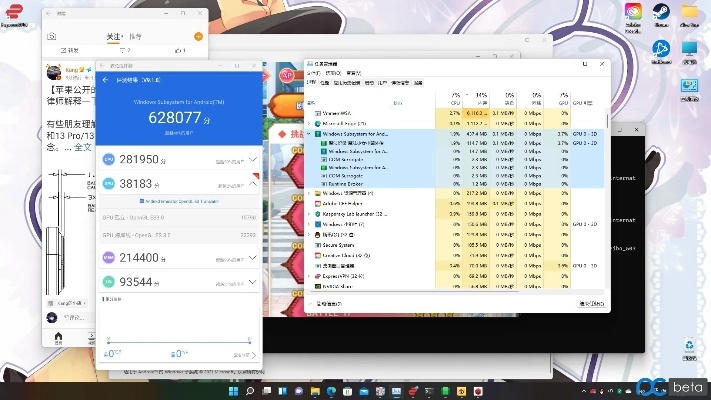Open the ExpressVPN desktop shortcut

pos(15,14)
